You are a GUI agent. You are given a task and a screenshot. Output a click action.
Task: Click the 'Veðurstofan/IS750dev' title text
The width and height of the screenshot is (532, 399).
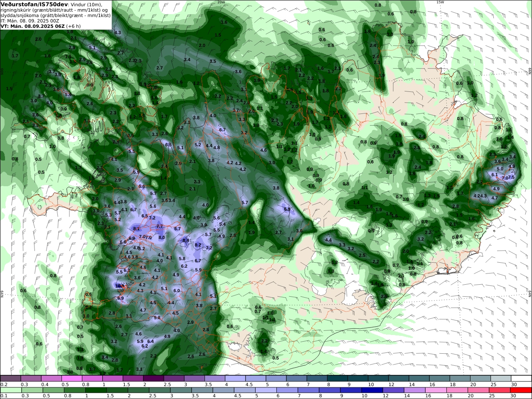coord(34,4)
